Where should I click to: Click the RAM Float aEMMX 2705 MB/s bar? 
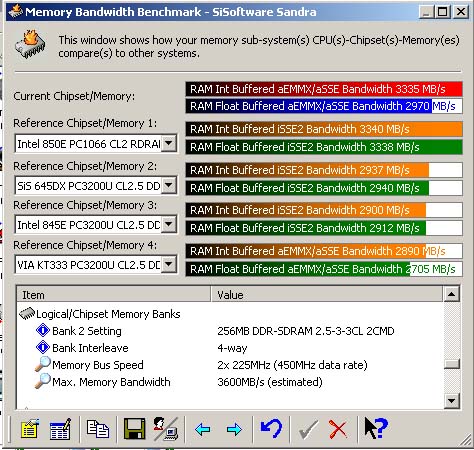tap(324, 269)
